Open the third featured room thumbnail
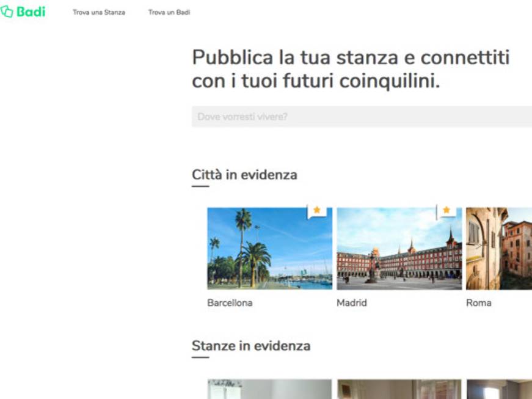 500,389
